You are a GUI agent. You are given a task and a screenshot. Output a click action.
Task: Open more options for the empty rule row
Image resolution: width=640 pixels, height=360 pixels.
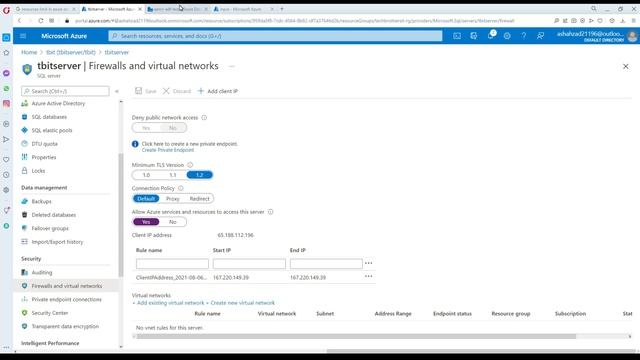tap(369, 263)
